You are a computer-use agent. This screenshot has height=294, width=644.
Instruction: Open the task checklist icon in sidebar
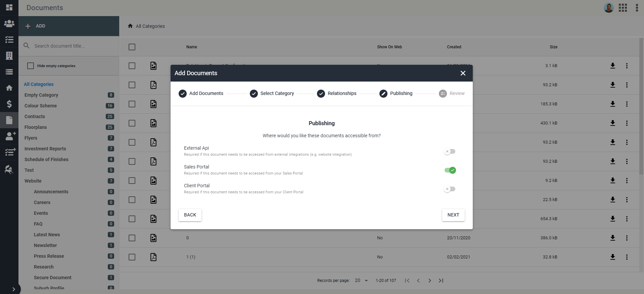point(9,40)
